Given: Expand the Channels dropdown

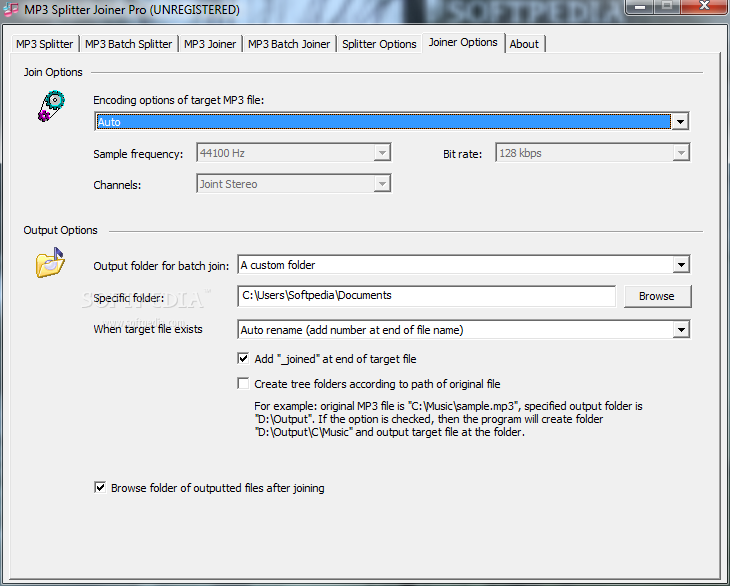Looking at the screenshot, I should click(x=382, y=184).
